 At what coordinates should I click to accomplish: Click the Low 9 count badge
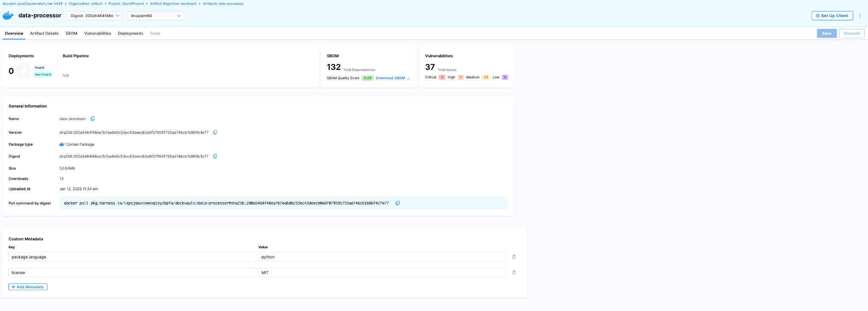[x=505, y=77]
